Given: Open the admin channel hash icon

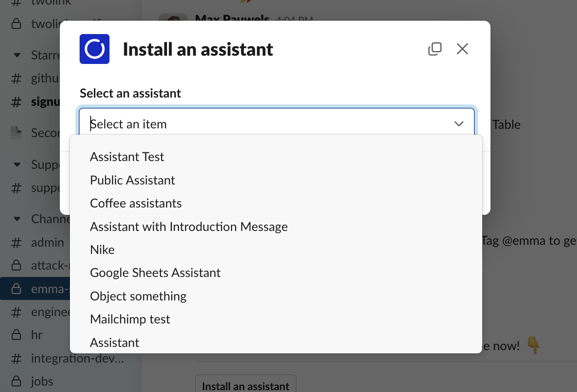Looking at the screenshot, I should tap(16, 242).
